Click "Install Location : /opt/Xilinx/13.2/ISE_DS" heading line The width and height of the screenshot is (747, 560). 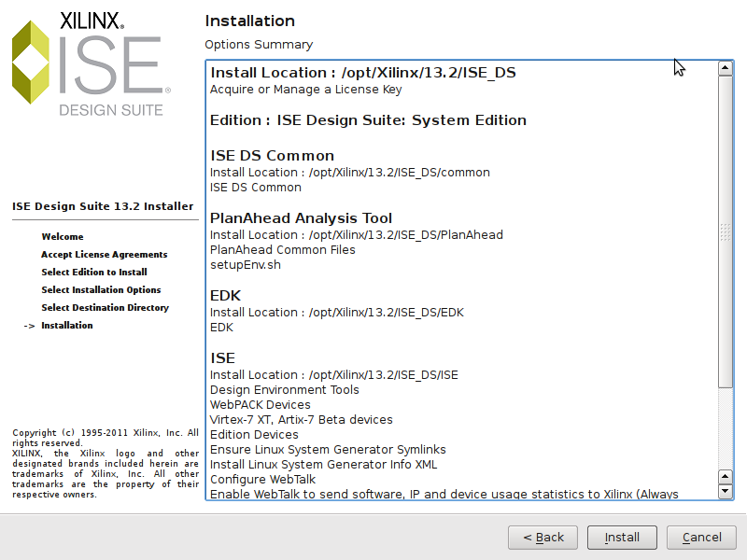click(x=363, y=73)
